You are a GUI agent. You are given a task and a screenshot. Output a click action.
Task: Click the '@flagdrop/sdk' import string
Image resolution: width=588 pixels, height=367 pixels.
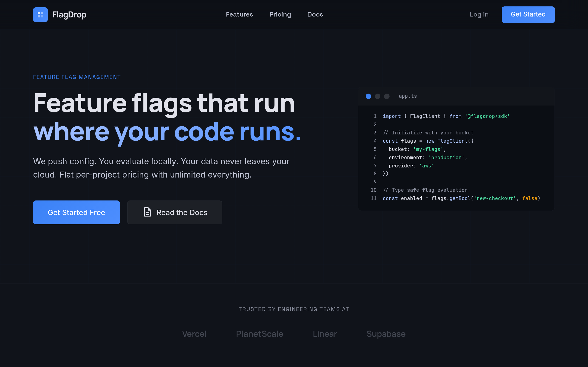coord(487,116)
